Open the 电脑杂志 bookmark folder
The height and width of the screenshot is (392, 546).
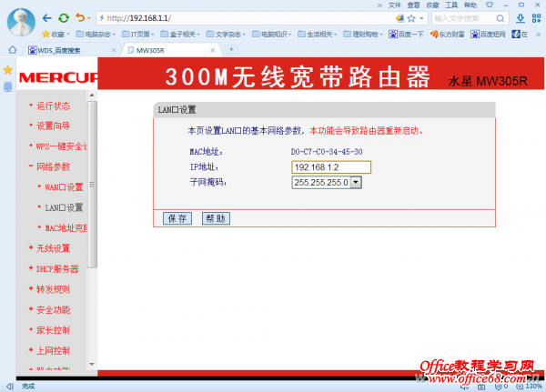coord(96,34)
